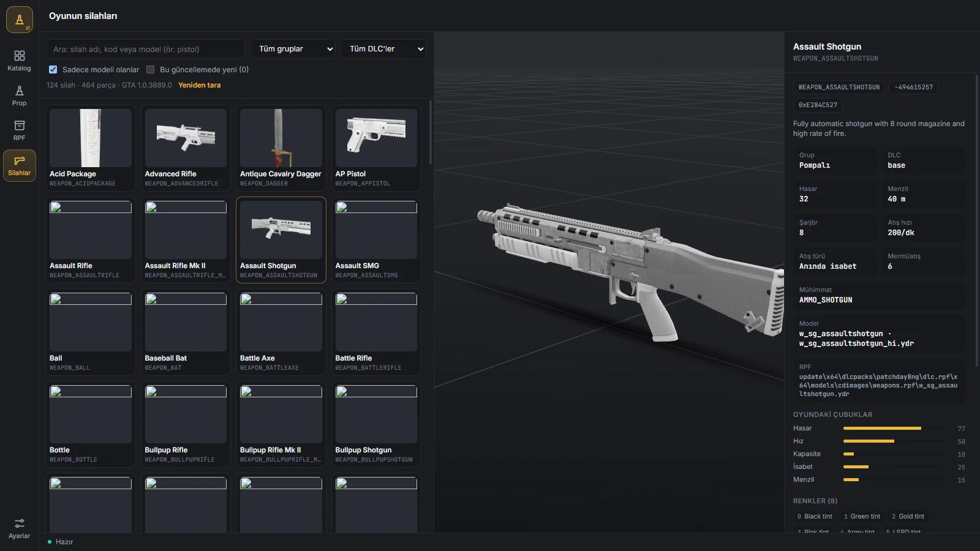980x551 pixels.
Task: Select the Assault Rifle card
Action: pyautogui.click(x=91, y=240)
